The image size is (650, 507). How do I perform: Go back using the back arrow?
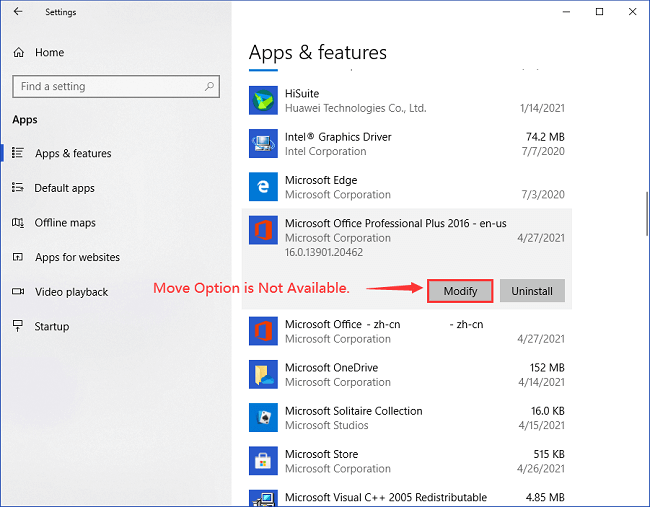pos(18,12)
